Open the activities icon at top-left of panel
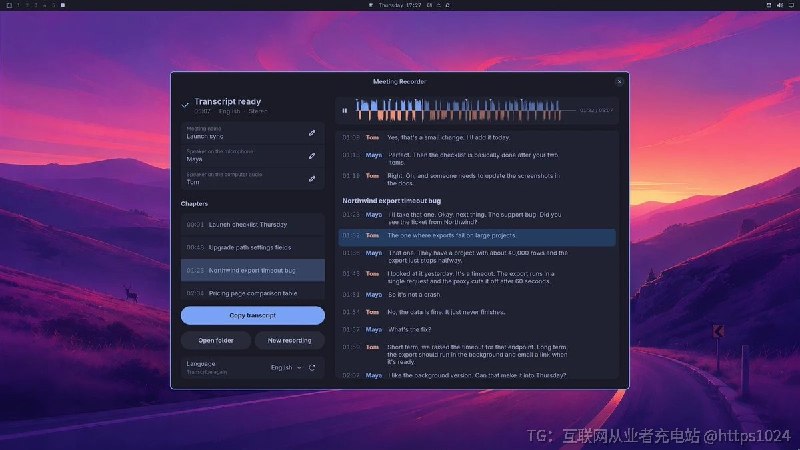 coord(9,5)
